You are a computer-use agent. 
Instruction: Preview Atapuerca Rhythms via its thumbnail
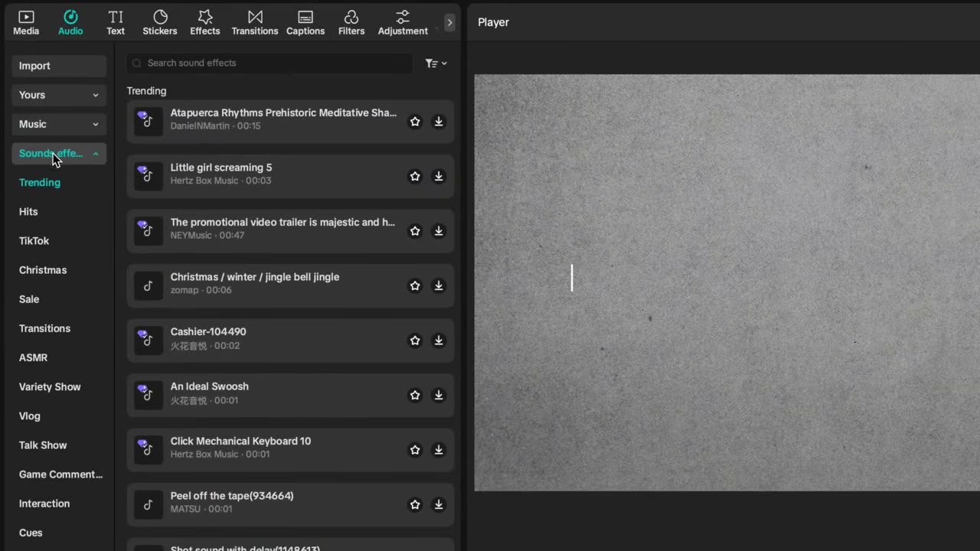[149, 122]
